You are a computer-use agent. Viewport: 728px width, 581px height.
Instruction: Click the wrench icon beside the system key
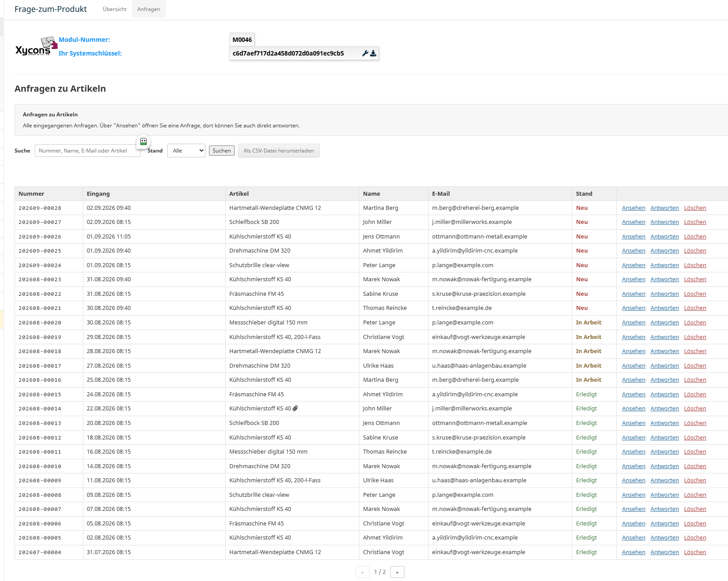coord(365,53)
